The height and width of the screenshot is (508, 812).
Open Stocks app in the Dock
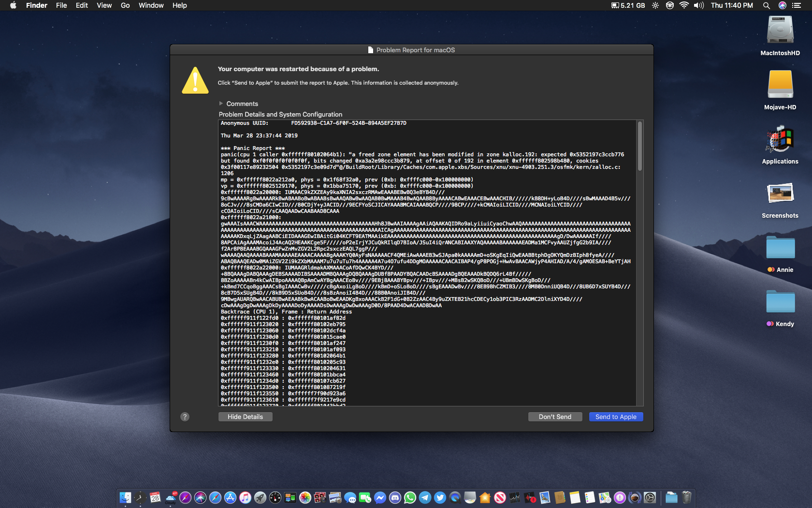pyautogui.click(x=515, y=497)
